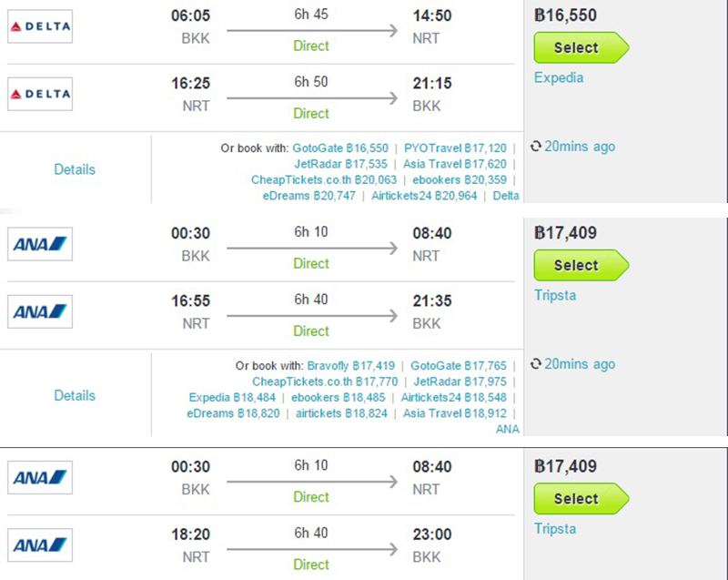Select the ANA fare with 21:35 arrival

point(581,265)
